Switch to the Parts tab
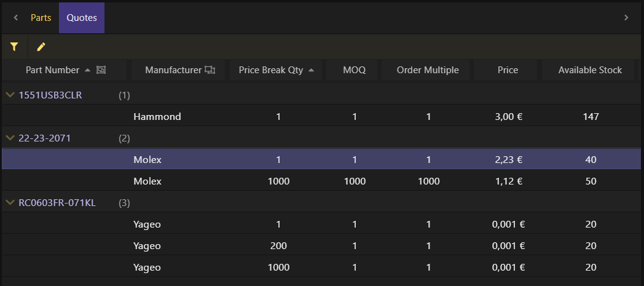Image resolution: width=644 pixels, height=286 pixels. [x=41, y=18]
